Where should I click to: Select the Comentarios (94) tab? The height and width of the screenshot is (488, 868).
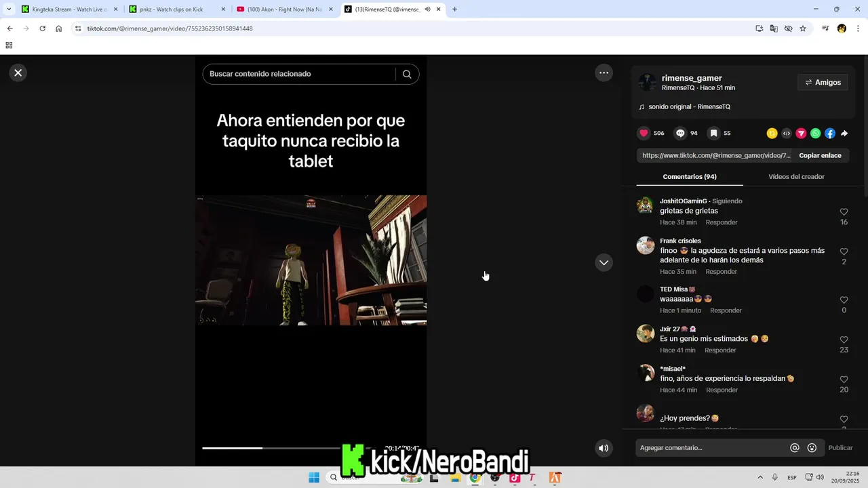tap(690, 176)
